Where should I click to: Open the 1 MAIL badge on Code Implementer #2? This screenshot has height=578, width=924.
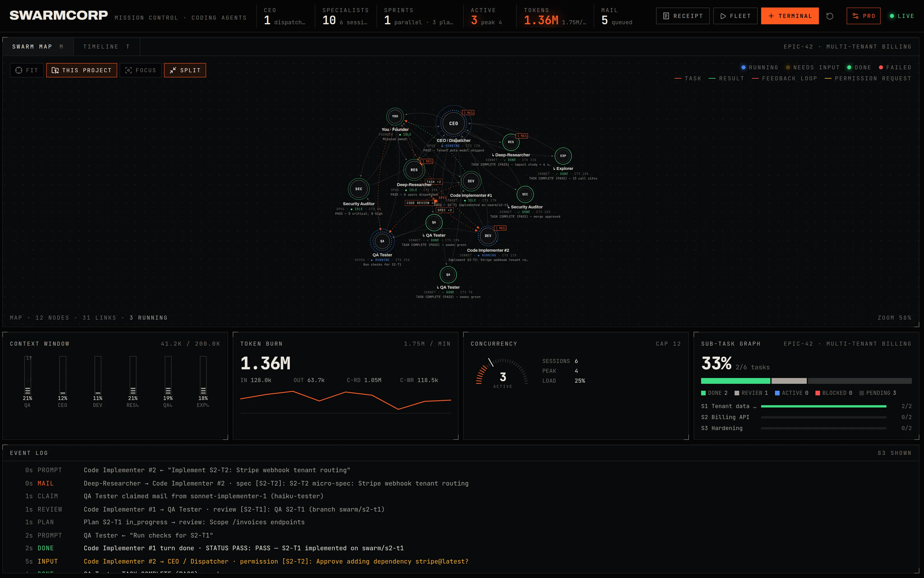click(x=500, y=228)
